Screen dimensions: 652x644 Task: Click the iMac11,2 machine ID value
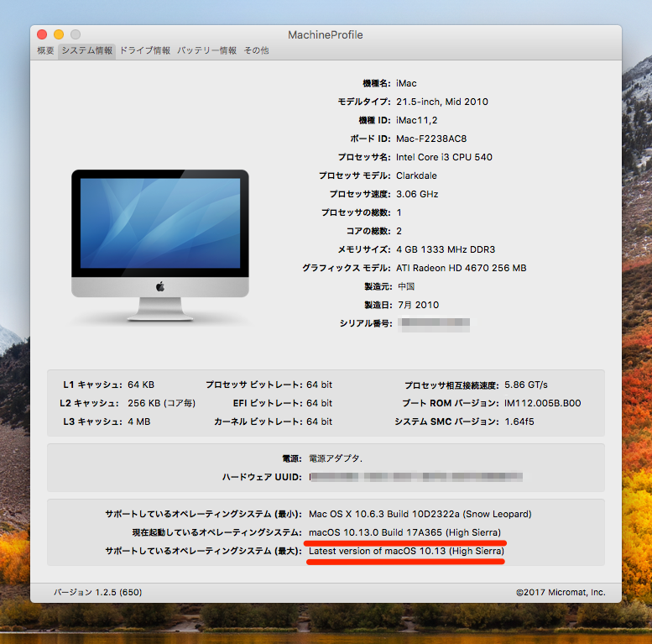coord(417,120)
